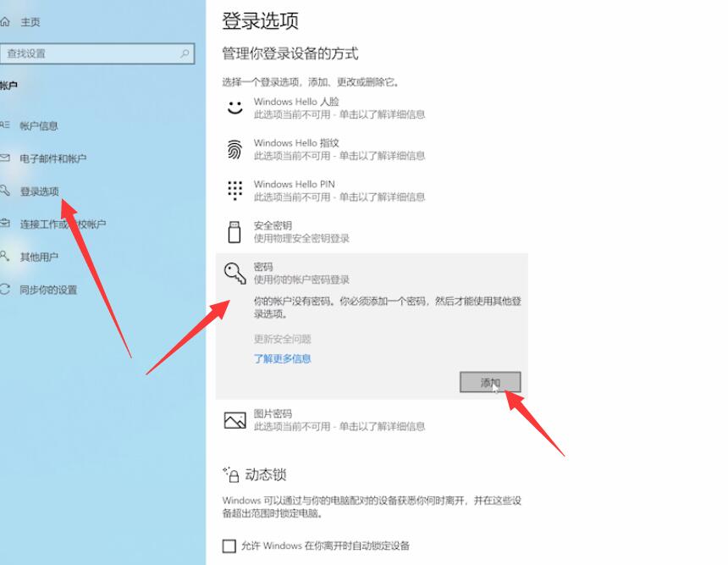Click the Home house icon
Image resolution: width=728 pixels, height=565 pixels.
pyautogui.click(x=4, y=22)
